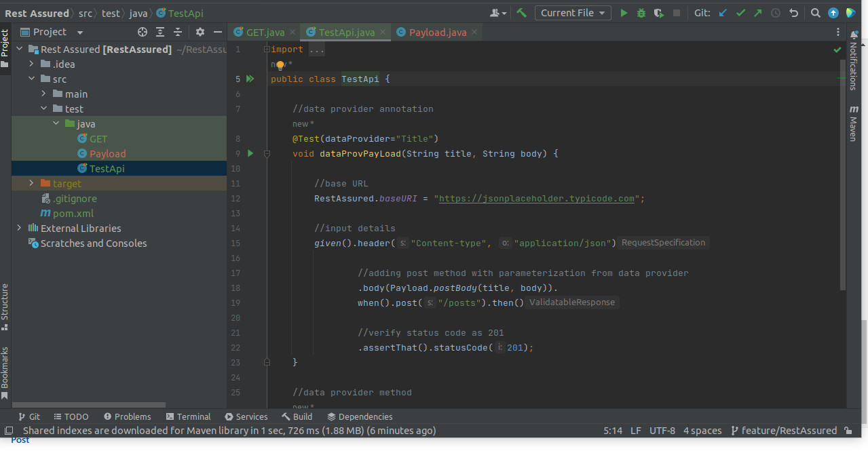The height and width of the screenshot is (451, 868).
Task: Click the 5:14 cursor position indicator
Action: point(613,431)
